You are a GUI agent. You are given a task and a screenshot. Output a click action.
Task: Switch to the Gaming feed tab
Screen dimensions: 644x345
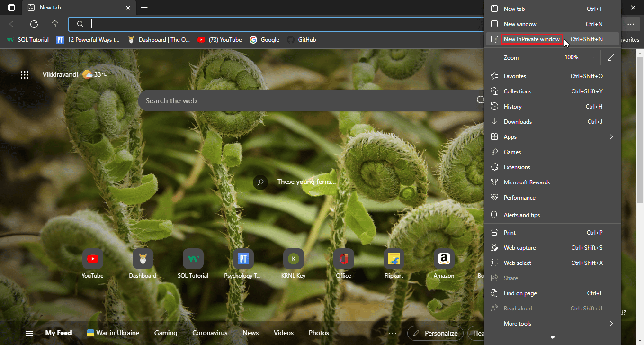(x=166, y=333)
